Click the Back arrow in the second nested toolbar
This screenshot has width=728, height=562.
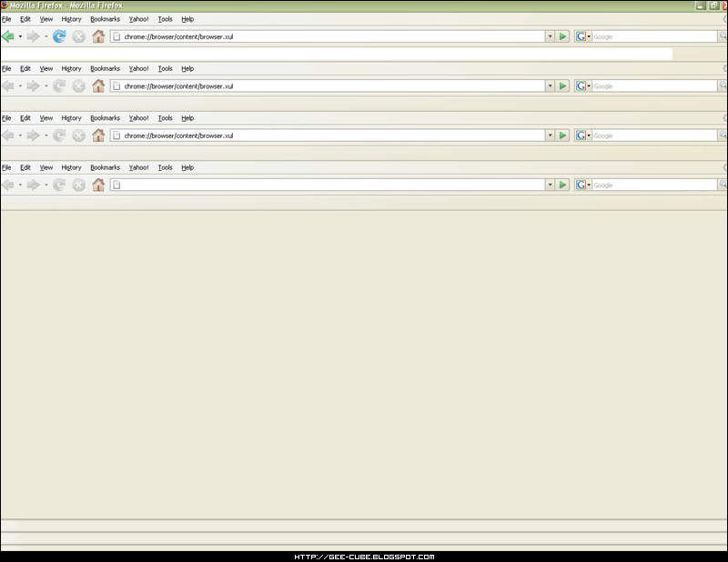pyautogui.click(x=8, y=85)
